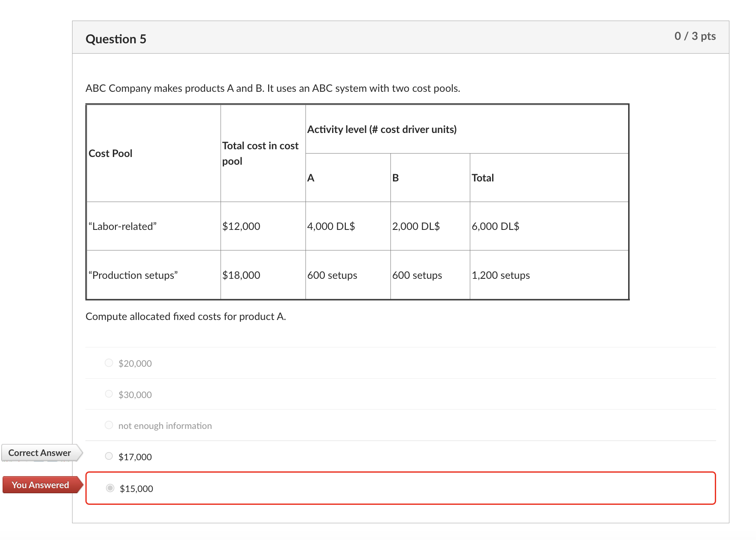Select the $17,000 radio button
Viewport: 756px width, 540px height.
(109, 456)
